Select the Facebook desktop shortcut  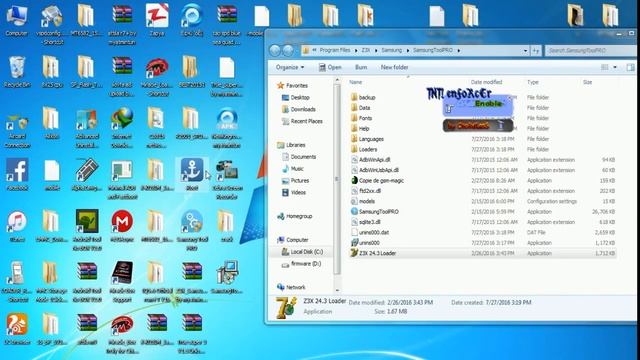[17, 175]
